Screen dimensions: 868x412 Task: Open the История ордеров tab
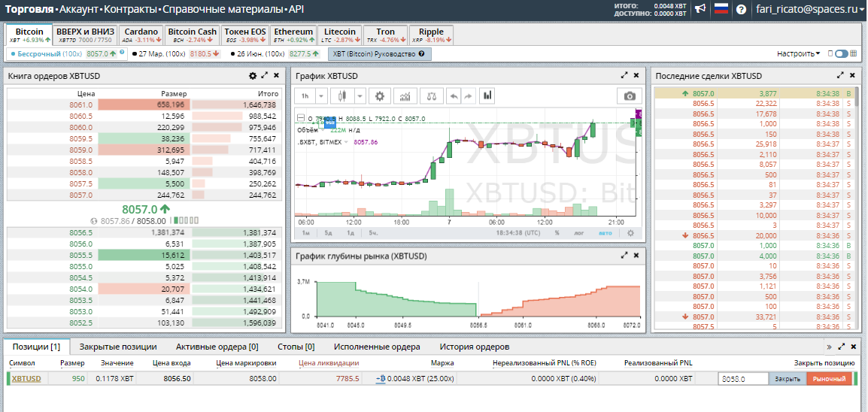[475, 347]
